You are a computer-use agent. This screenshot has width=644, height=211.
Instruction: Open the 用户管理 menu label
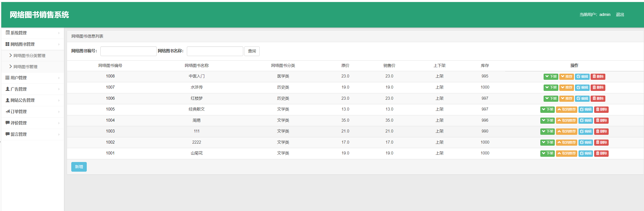[18, 78]
